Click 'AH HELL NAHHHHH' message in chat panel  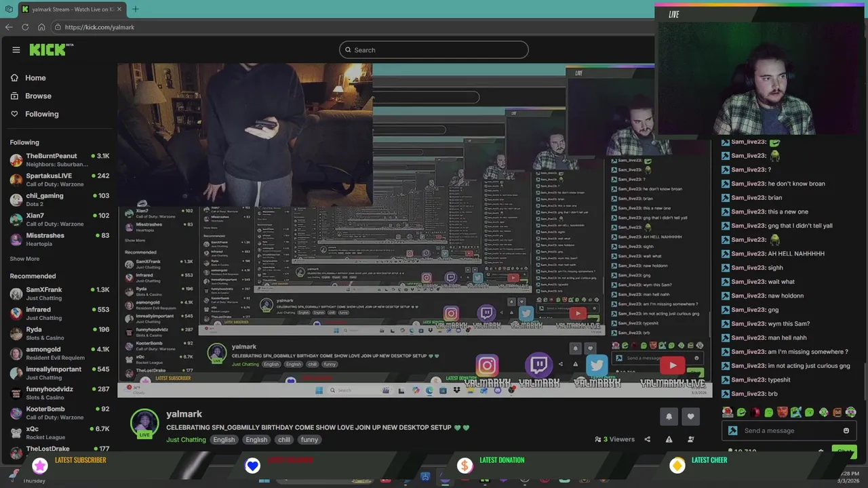tap(796, 253)
